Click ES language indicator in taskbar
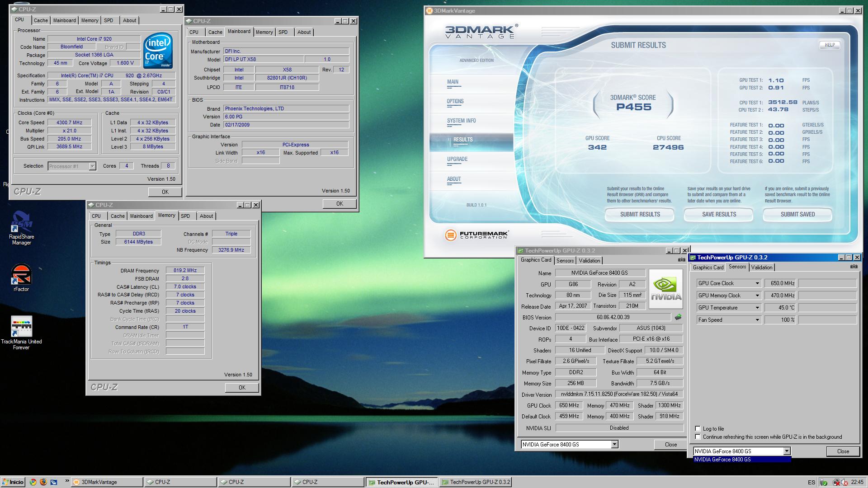868x488 pixels. (x=811, y=482)
